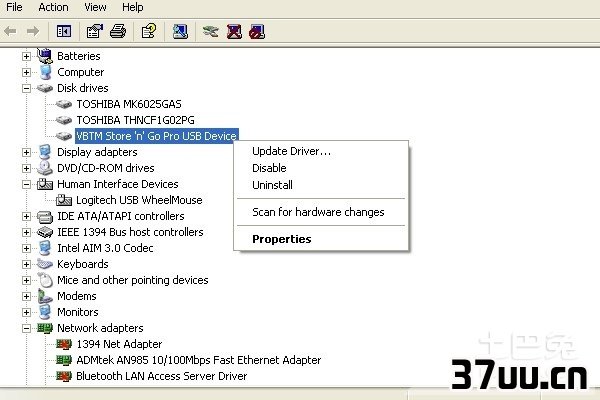
Task: Click the Print toolbar icon
Action: (x=118, y=31)
